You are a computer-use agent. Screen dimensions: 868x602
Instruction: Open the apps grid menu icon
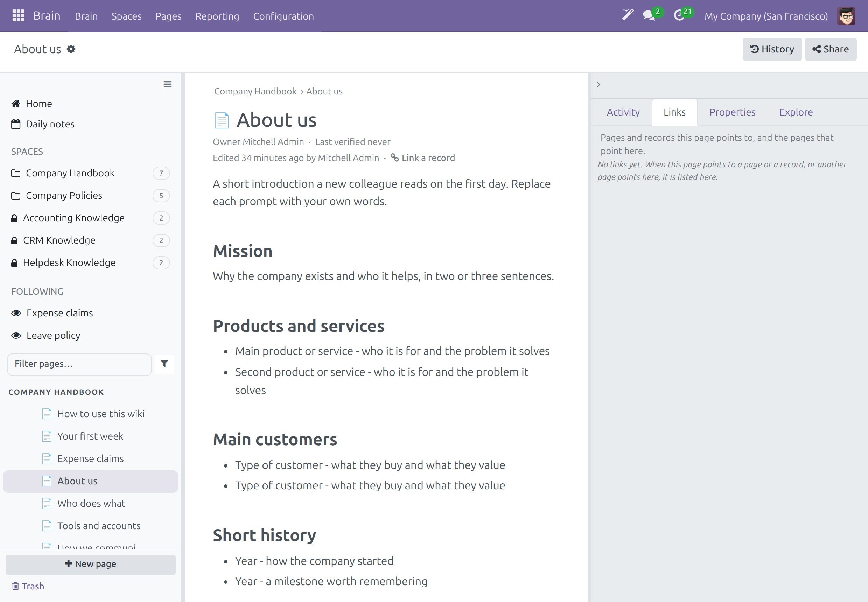[x=18, y=16]
